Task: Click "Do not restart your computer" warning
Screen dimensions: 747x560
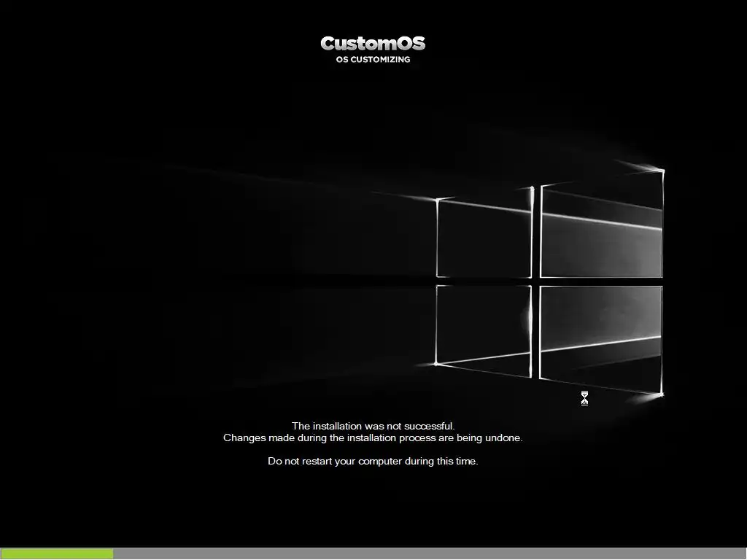Action: point(373,461)
